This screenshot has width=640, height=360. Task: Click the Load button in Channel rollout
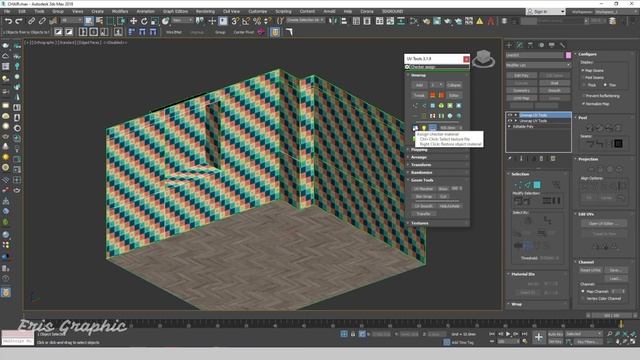616,278
